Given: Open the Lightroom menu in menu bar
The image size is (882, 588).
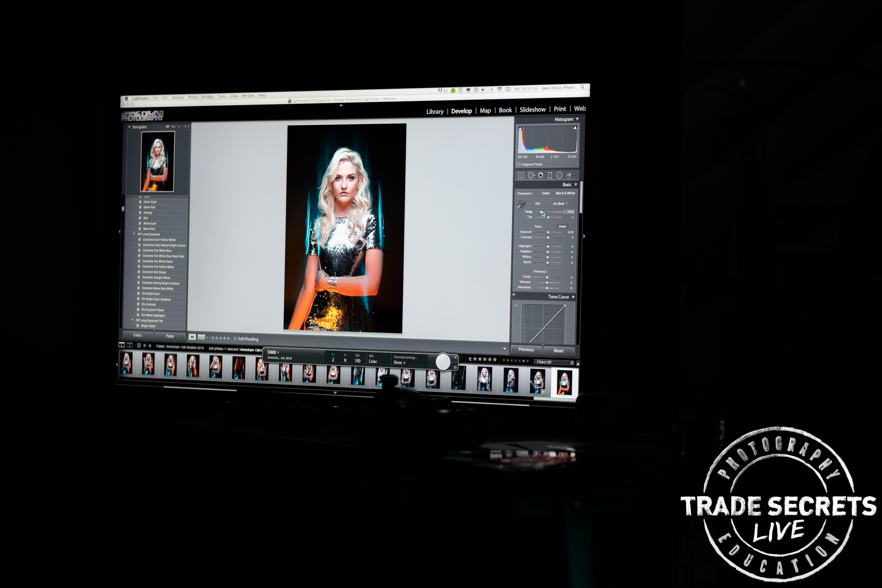Looking at the screenshot, I should pos(140,98).
